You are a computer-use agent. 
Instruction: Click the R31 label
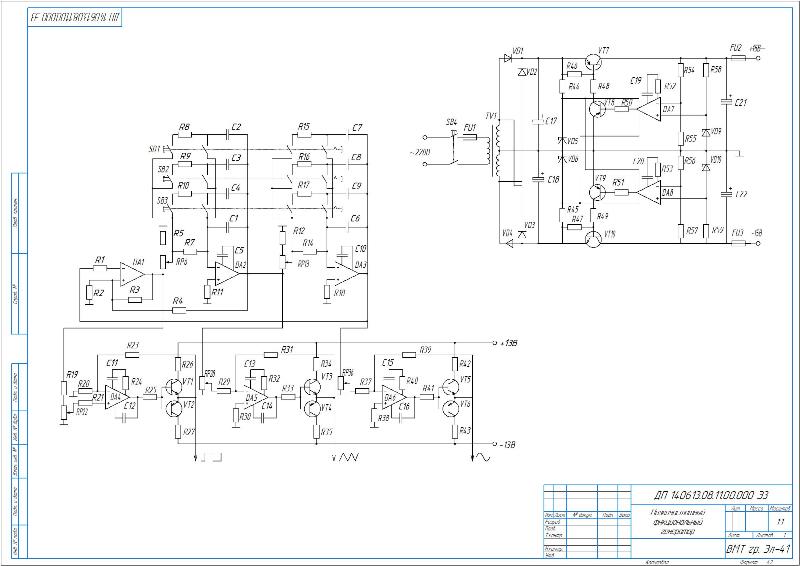287,350
